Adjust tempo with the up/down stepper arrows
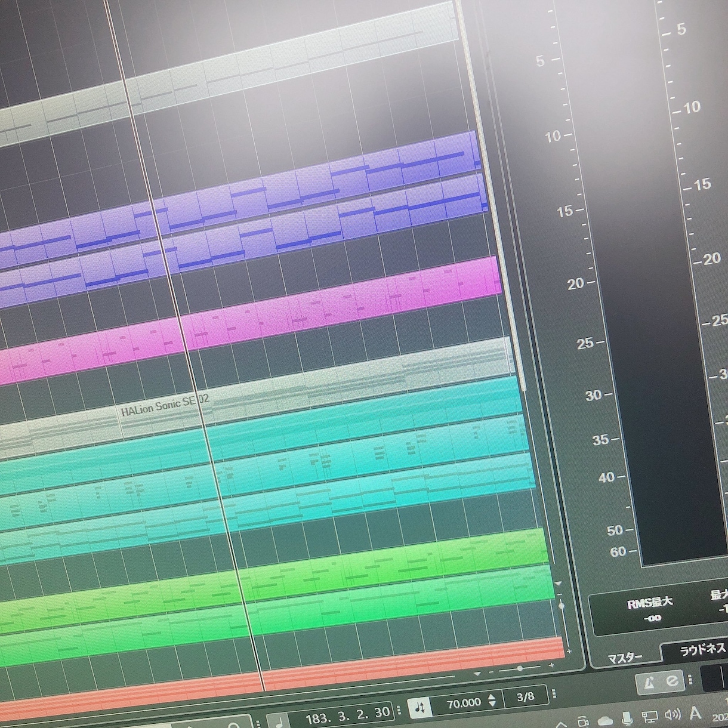 tap(492, 700)
